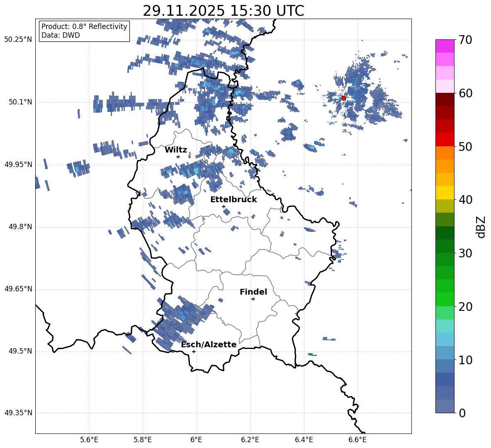Click the 49.8°N latitude label
The image size is (491, 448).
point(20,227)
